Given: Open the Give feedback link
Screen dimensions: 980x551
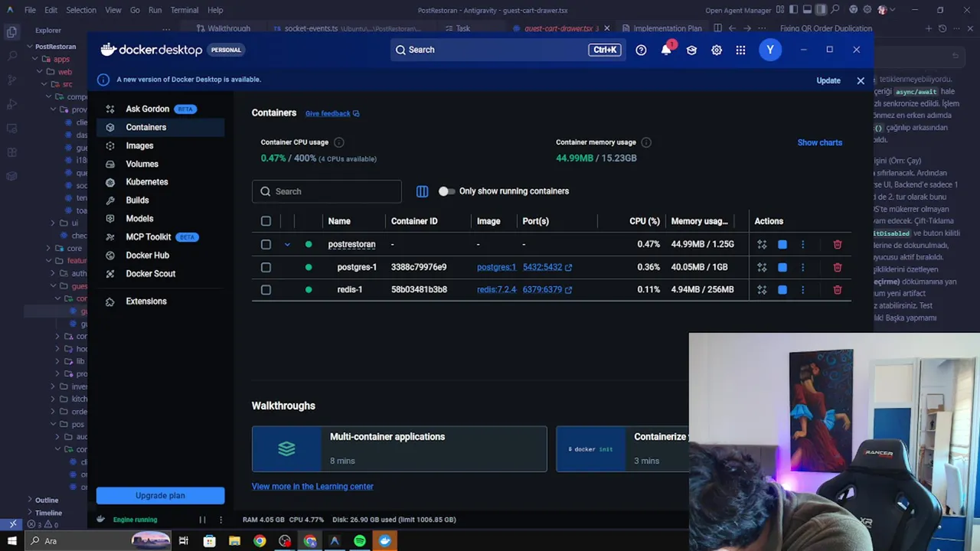Looking at the screenshot, I should [332, 113].
